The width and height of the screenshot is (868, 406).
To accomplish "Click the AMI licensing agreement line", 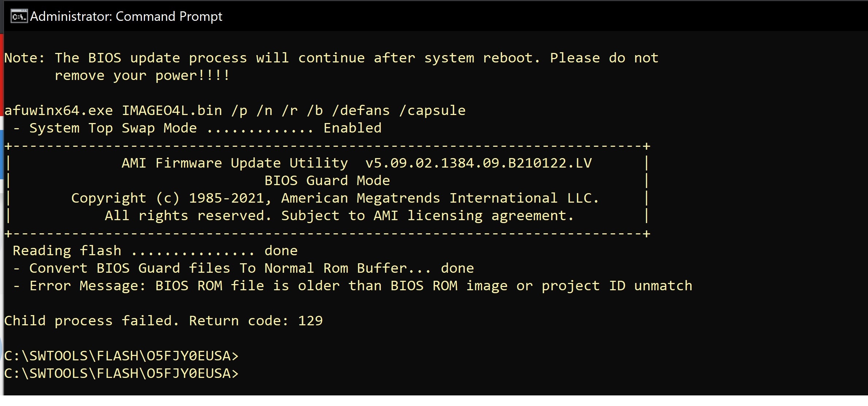I will tap(339, 215).
